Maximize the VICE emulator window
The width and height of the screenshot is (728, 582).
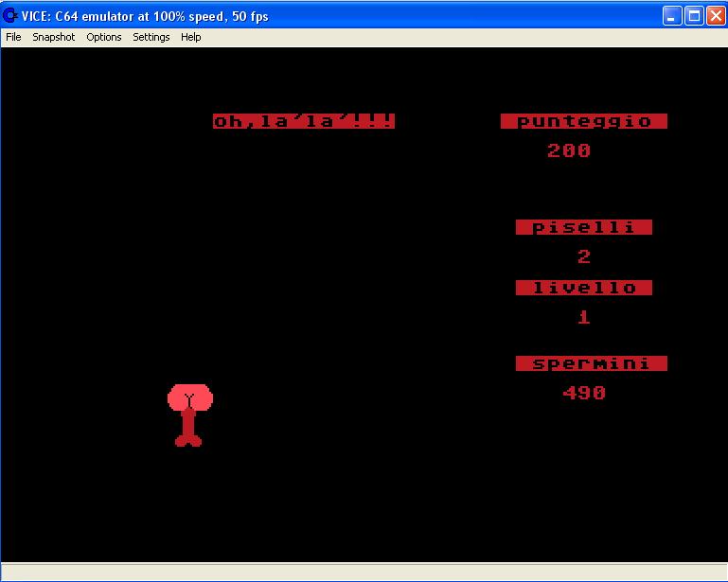point(694,16)
